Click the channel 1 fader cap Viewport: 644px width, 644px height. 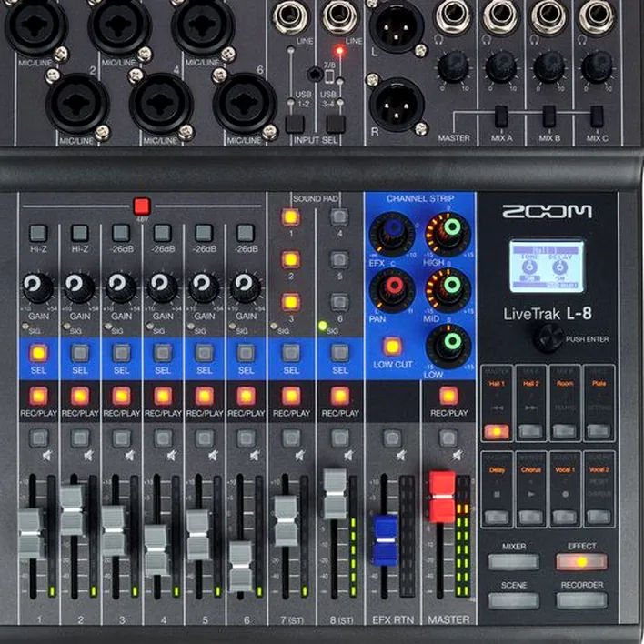[30, 534]
